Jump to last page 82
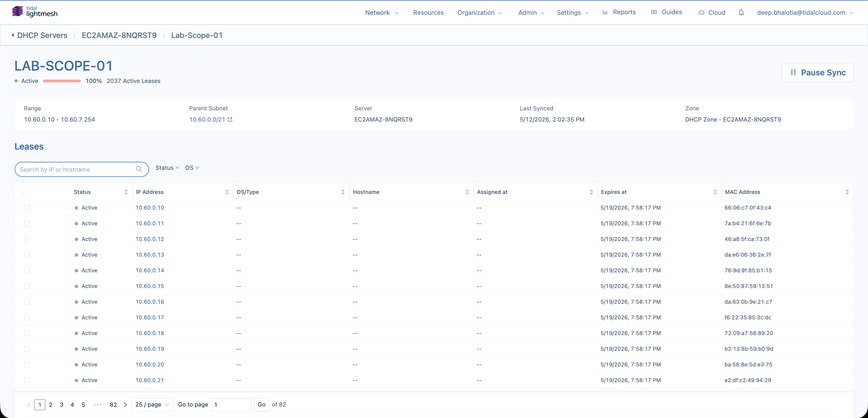 pyautogui.click(x=113, y=404)
